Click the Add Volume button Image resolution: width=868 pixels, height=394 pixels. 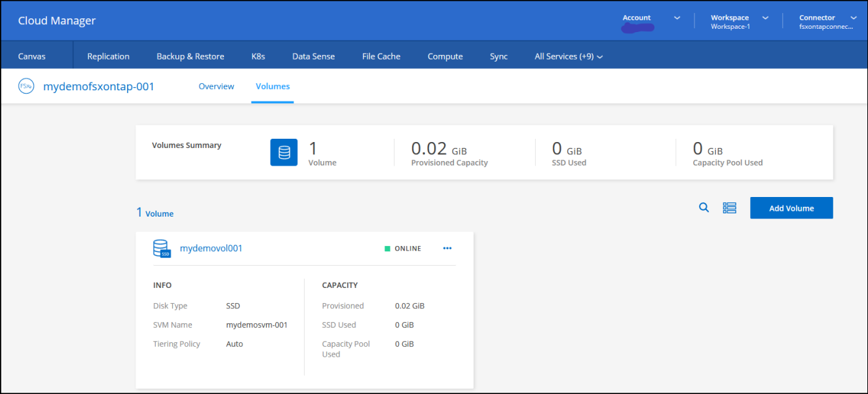791,207
